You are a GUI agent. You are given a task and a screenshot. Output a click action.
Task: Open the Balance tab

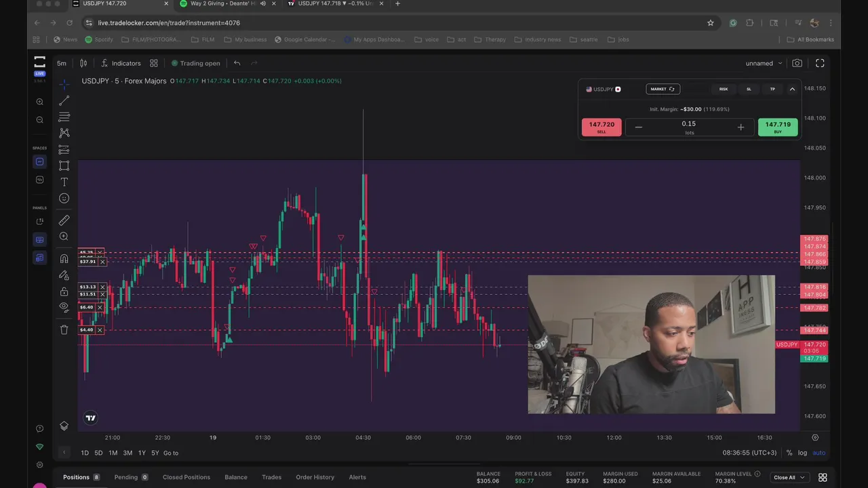click(236, 477)
